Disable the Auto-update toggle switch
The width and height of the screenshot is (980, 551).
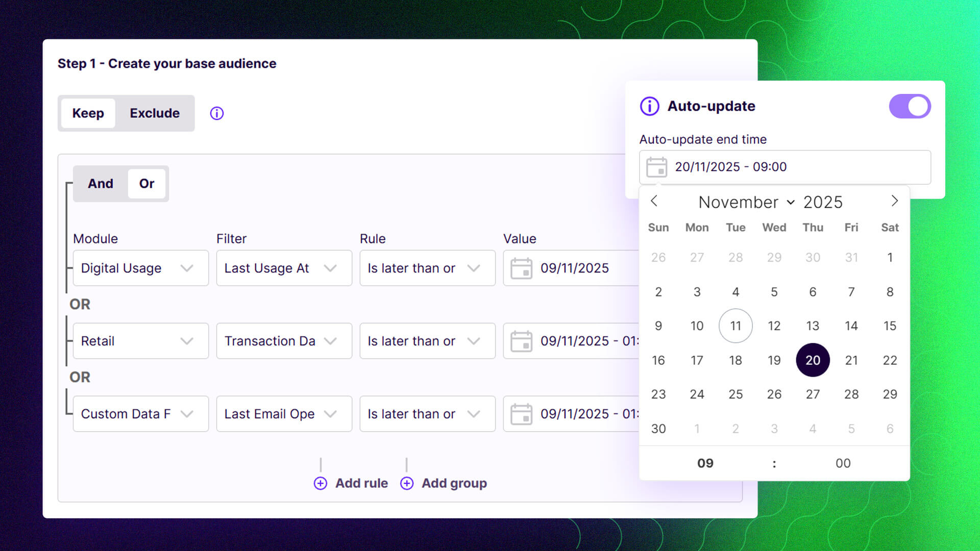[x=910, y=106]
